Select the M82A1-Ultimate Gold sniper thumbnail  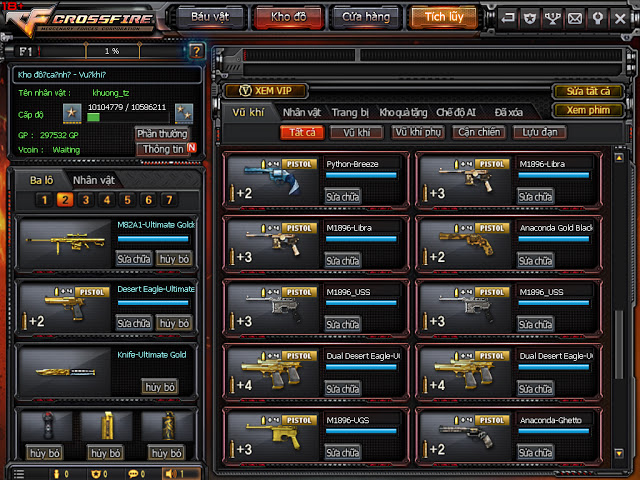pos(65,243)
